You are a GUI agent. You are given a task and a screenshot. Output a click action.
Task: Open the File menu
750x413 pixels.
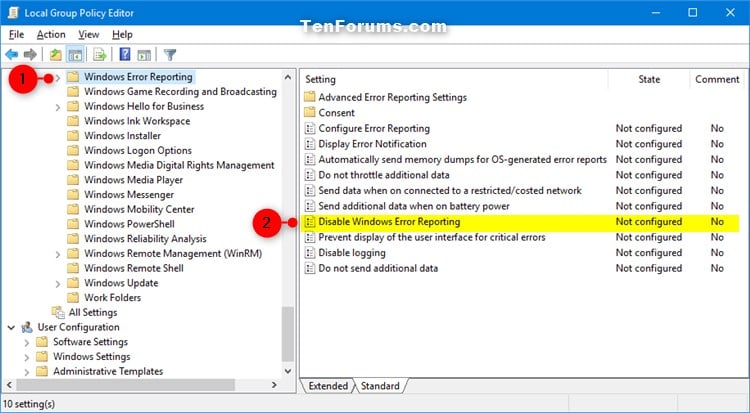coord(16,34)
